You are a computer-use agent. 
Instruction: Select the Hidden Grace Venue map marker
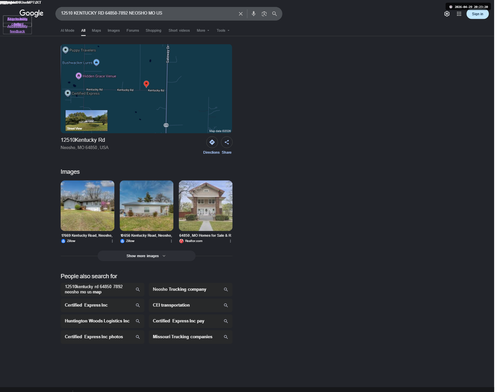click(x=78, y=76)
